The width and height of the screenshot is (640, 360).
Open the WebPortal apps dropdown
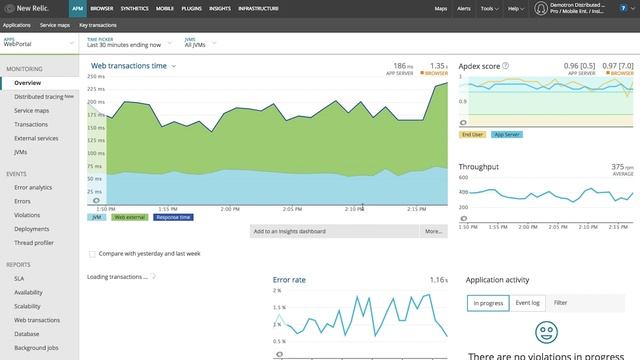coord(39,43)
